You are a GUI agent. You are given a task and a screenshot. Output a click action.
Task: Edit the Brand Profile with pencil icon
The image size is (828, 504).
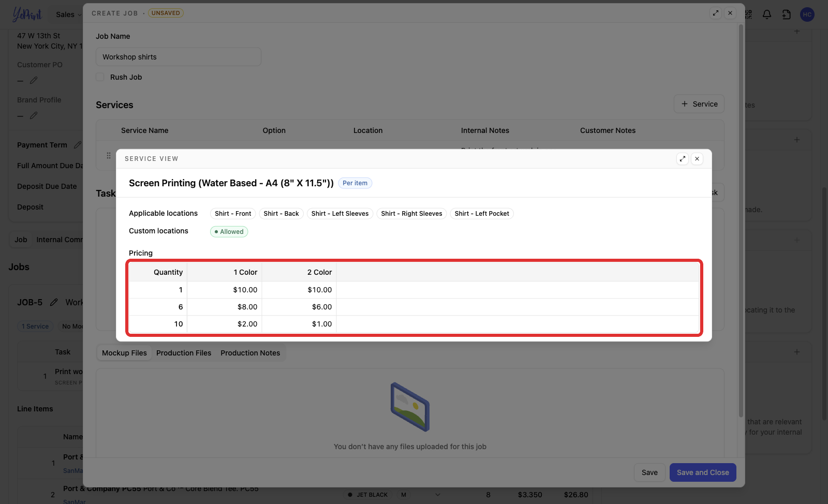tap(34, 115)
